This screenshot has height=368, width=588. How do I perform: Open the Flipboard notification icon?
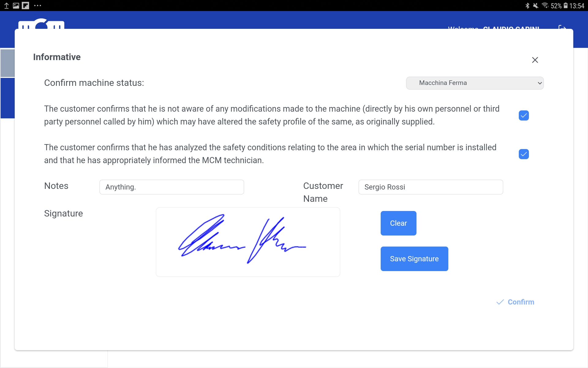click(25, 6)
